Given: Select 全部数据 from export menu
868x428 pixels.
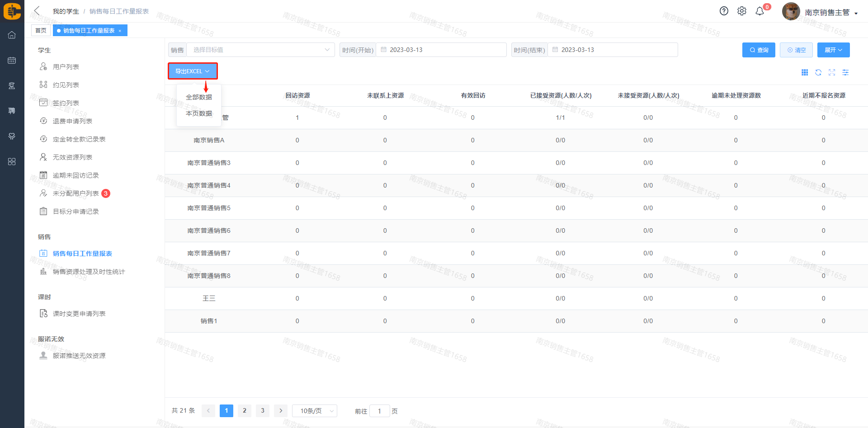Looking at the screenshot, I should coord(199,97).
